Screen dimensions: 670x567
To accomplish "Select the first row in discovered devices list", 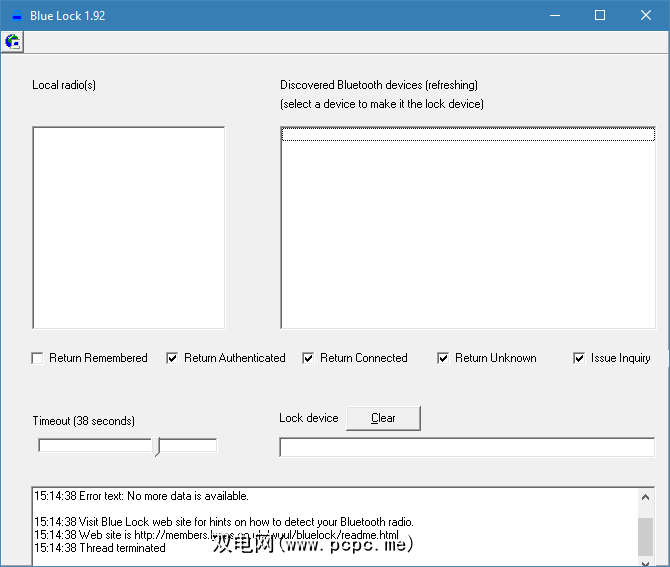I will [x=468, y=135].
